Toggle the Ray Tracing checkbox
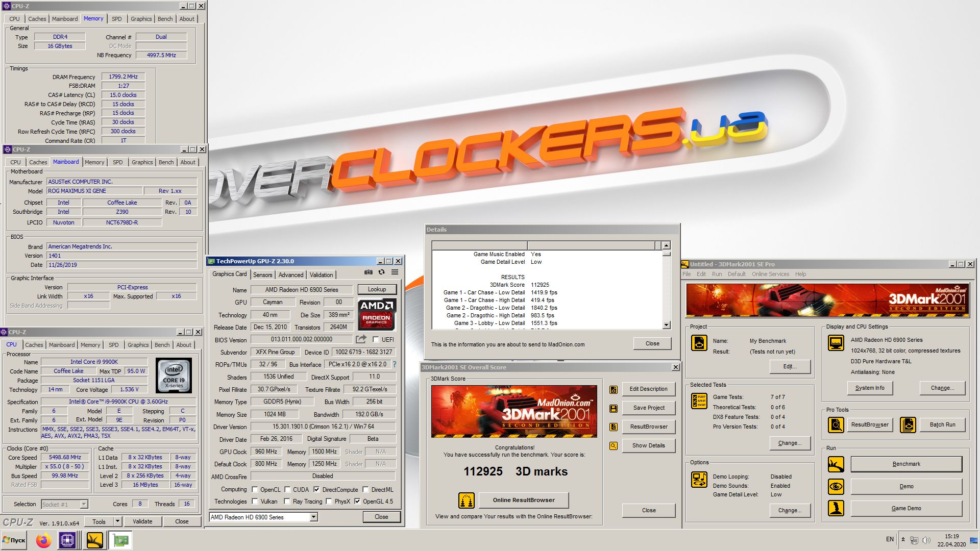 tap(287, 502)
